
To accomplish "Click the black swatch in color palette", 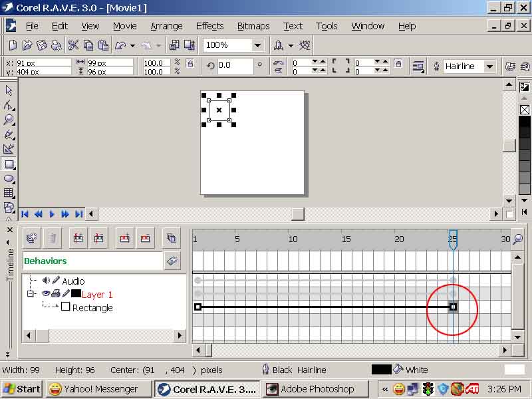I will pos(525,121).
